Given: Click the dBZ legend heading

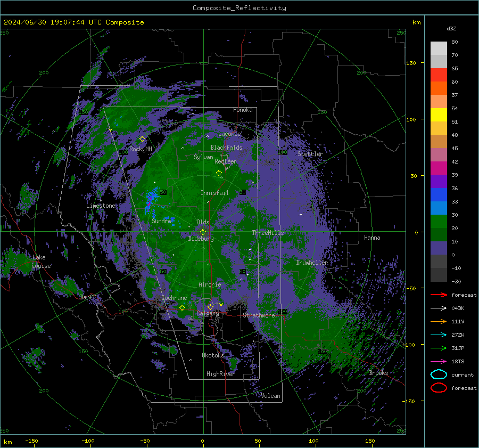Looking at the screenshot, I should click(451, 28).
